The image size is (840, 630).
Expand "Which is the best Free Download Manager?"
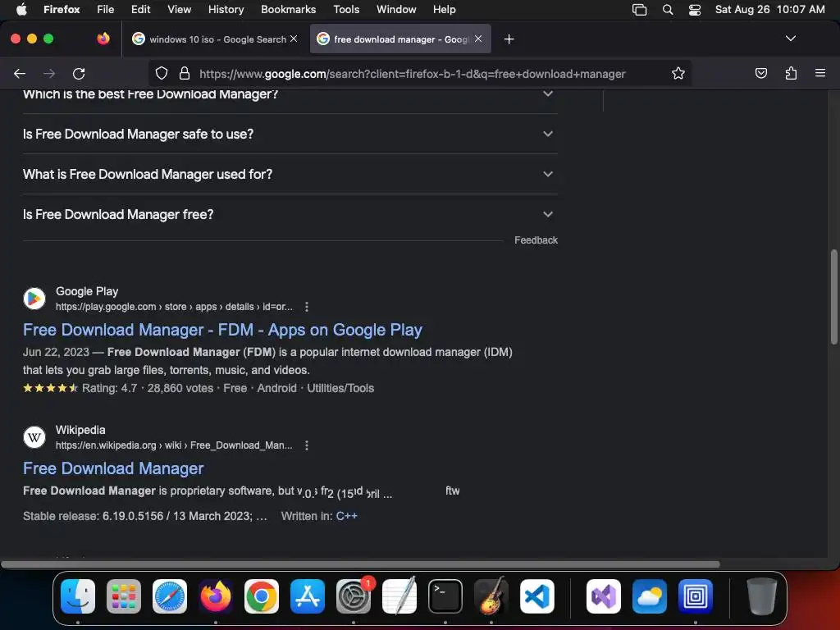[290, 94]
